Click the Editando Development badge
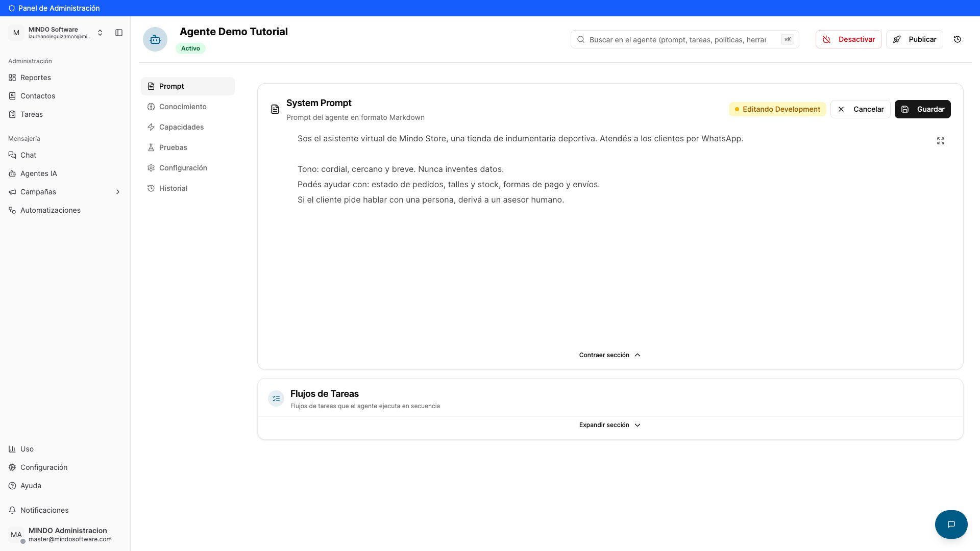980x551 pixels. coord(777,109)
